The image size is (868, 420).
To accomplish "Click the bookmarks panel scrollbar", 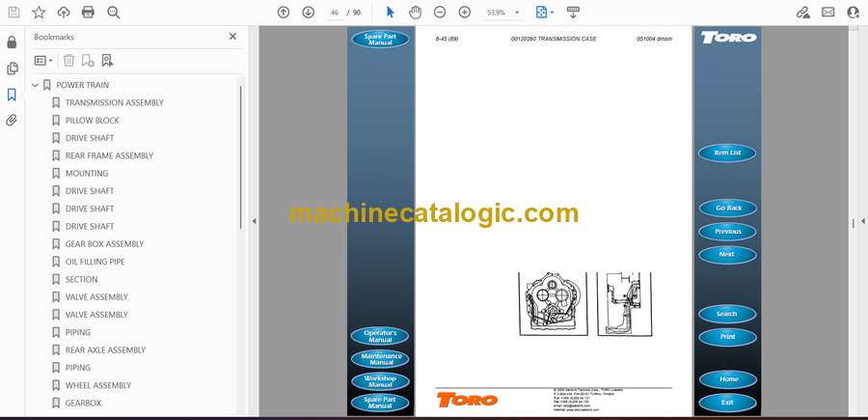I will click(x=241, y=158).
